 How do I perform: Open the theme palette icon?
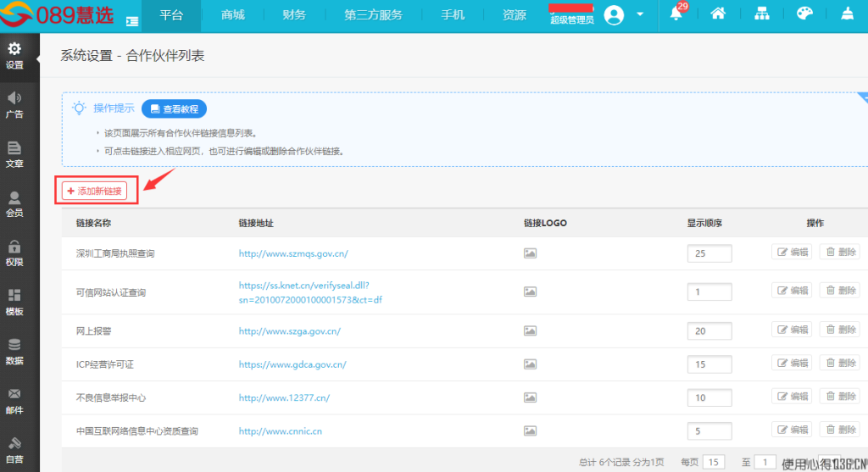coord(804,14)
